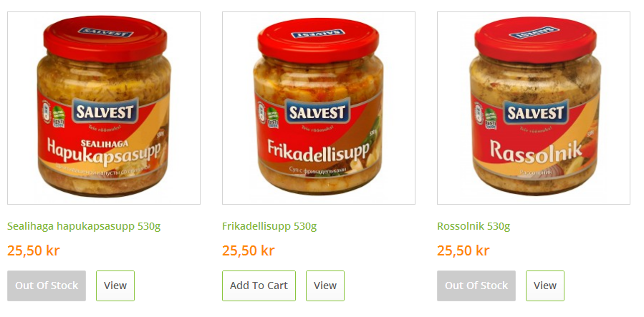Click Out Of Stock under Sealihaga hapukapsasupp
Screen dimensions: 644x317
click(x=47, y=286)
